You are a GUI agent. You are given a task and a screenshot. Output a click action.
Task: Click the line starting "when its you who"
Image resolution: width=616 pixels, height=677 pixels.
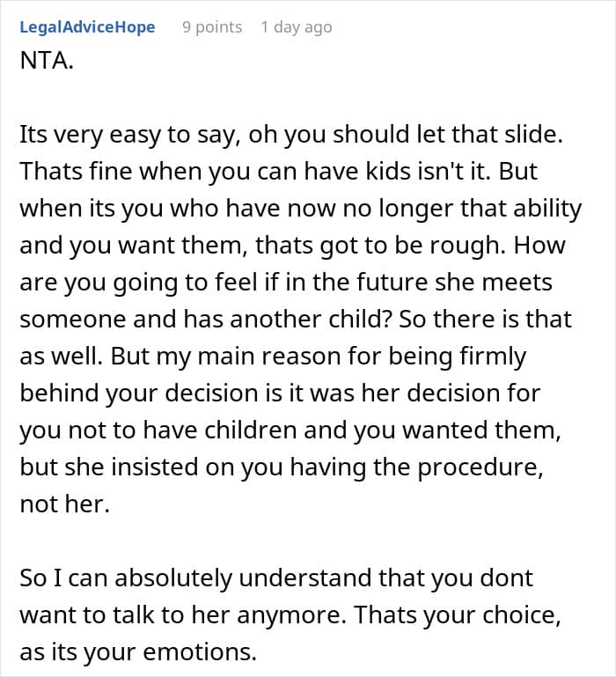tap(301, 209)
